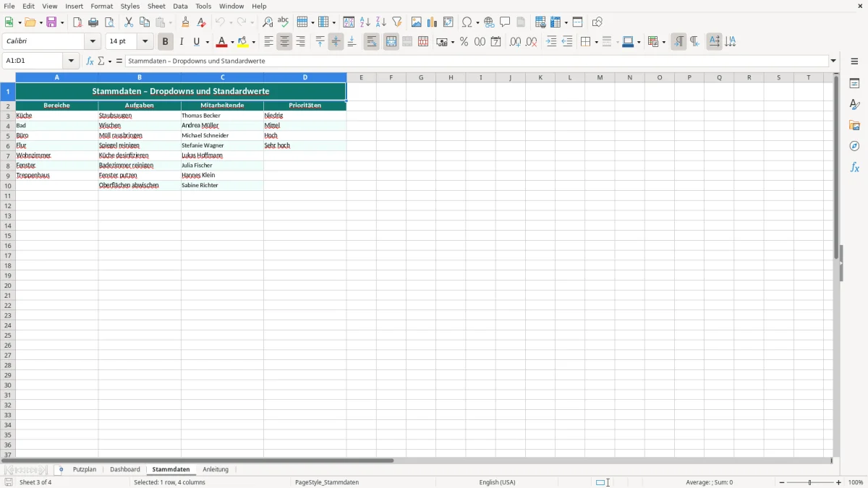Open the Data menu
The image size is (868, 488).
[x=180, y=6]
